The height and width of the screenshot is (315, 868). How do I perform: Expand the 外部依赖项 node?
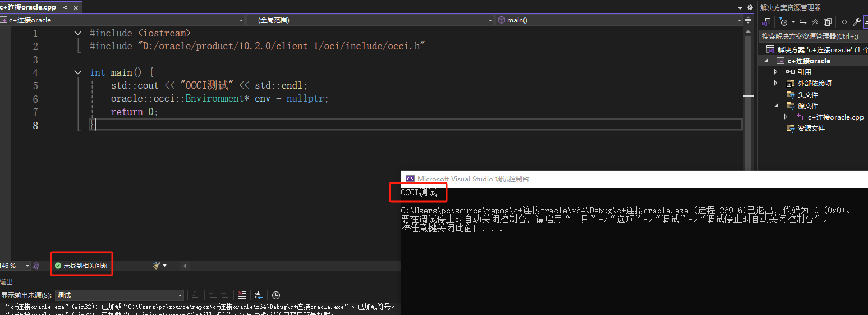pyautogui.click(x=776, y=83)
